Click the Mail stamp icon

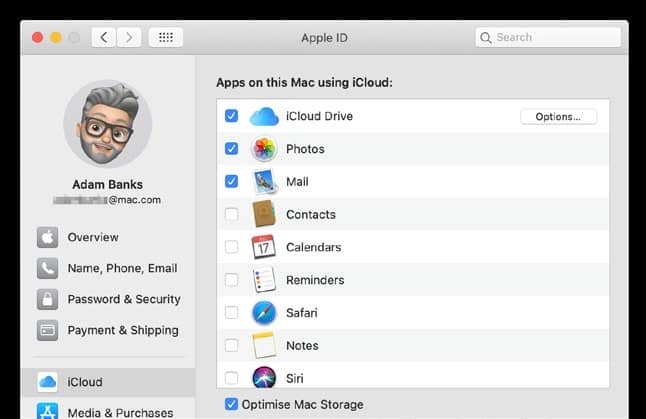coord(264,182)
